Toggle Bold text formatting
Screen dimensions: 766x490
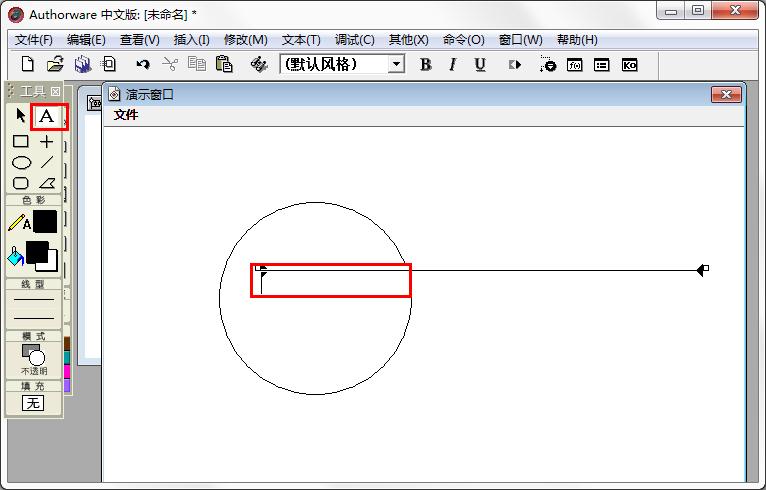426,64
